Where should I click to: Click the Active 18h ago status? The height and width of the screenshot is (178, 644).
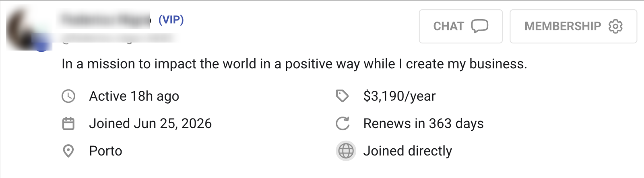(x=134, y=96)
